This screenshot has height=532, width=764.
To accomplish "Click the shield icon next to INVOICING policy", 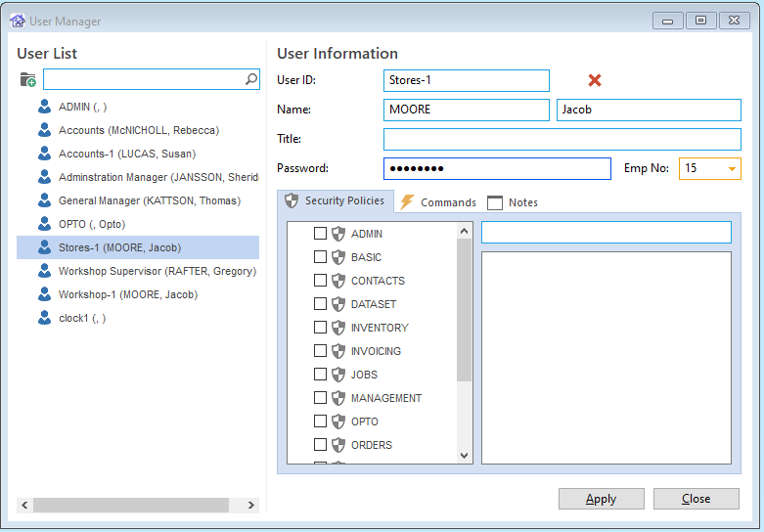I will click(338, 351).
